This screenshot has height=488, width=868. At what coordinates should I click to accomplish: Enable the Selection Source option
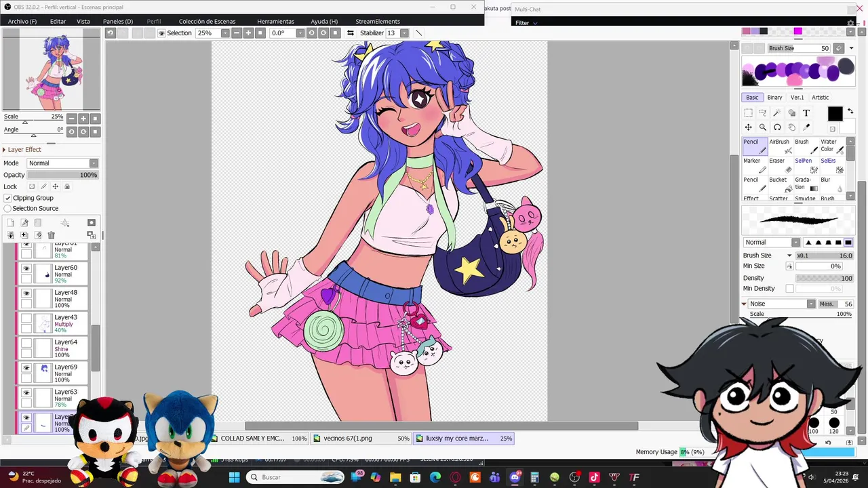[7, 208]
